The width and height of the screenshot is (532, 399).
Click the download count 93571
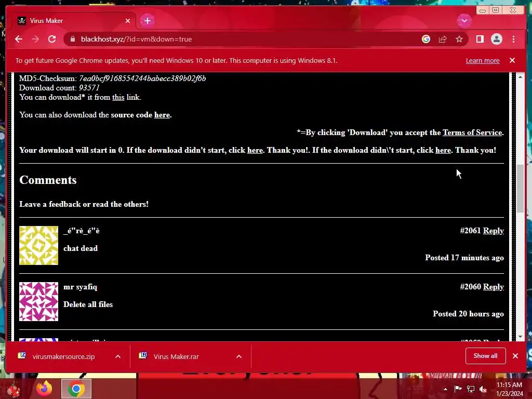pyautogui.click(x=89, y=87)
